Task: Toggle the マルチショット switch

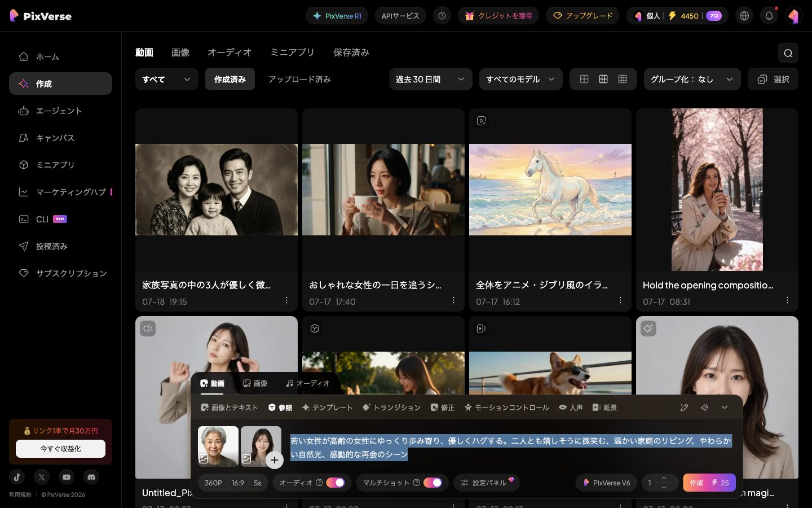Action: (x=433, y=483)
